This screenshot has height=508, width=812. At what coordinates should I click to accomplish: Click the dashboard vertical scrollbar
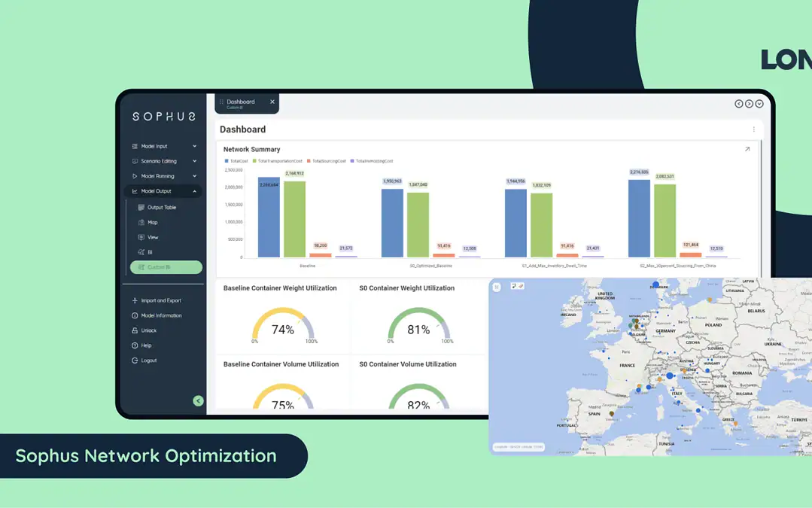pos(761,207)
